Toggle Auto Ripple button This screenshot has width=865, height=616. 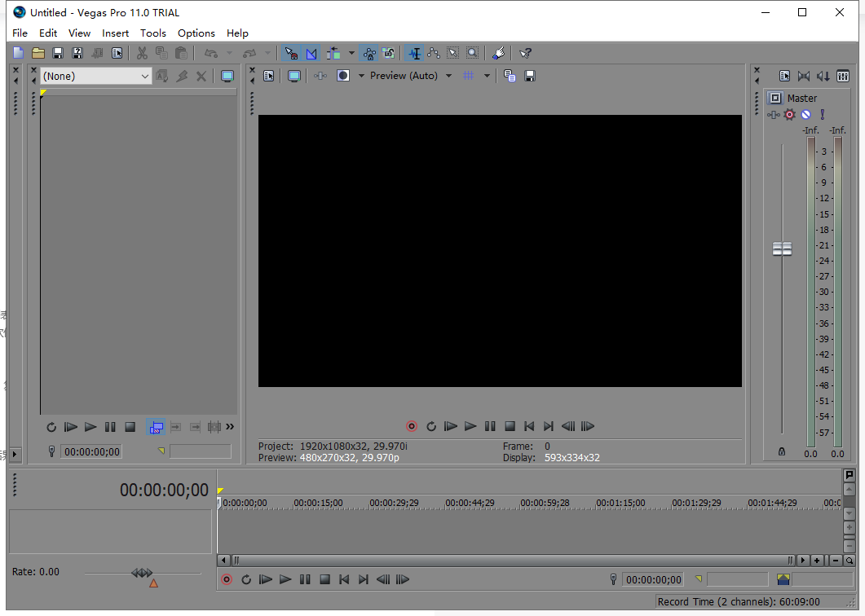(333, 53)
